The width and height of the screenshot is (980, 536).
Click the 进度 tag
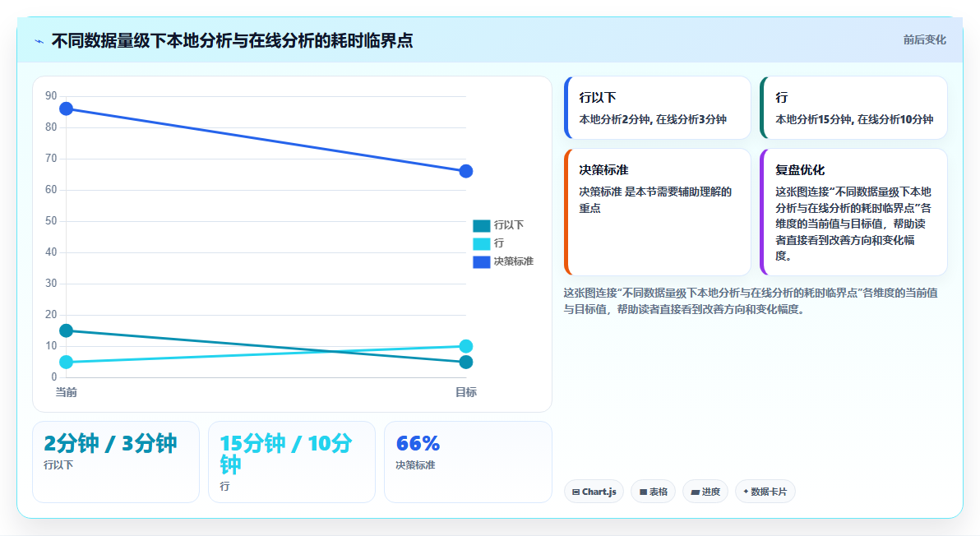(705, 492)
